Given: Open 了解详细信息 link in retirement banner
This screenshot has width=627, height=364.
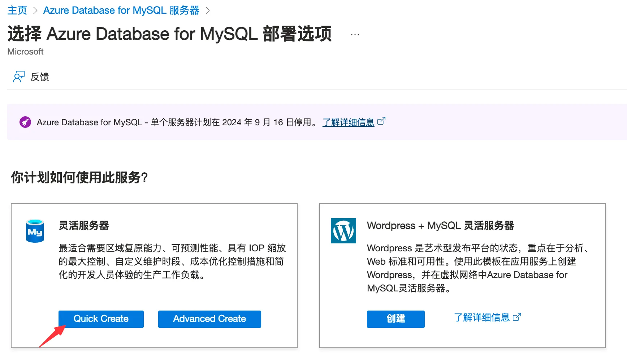Looking at the screenshot, I should coord(348,122).
